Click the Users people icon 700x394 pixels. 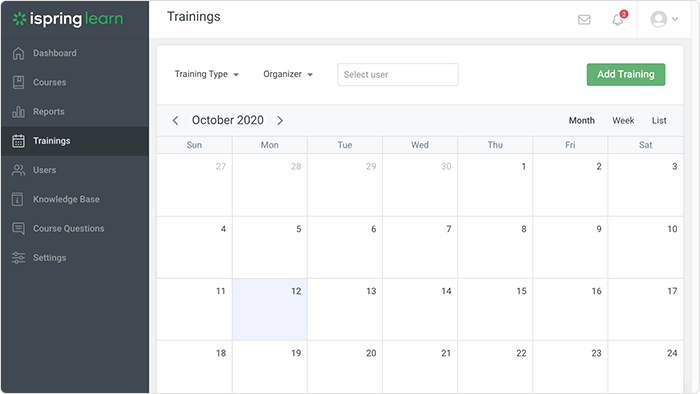click(18, 170)
